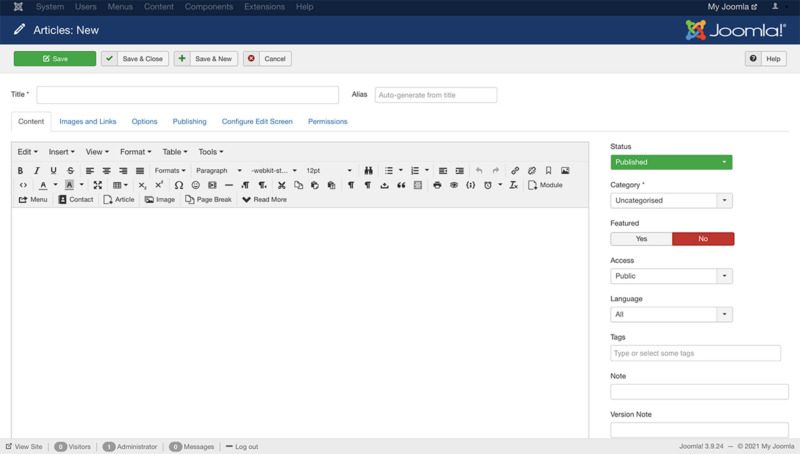
Task: Set Featured to Yes
Action: tap(641, 239)
